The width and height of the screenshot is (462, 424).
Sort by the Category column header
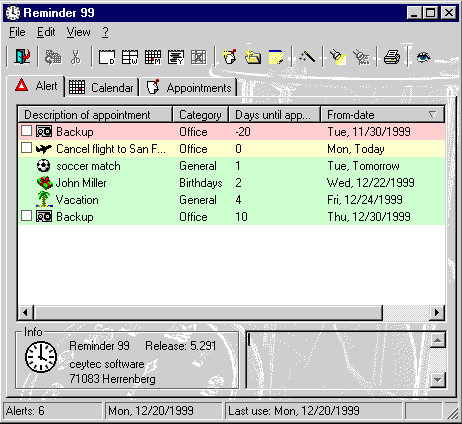coord(200,115)
